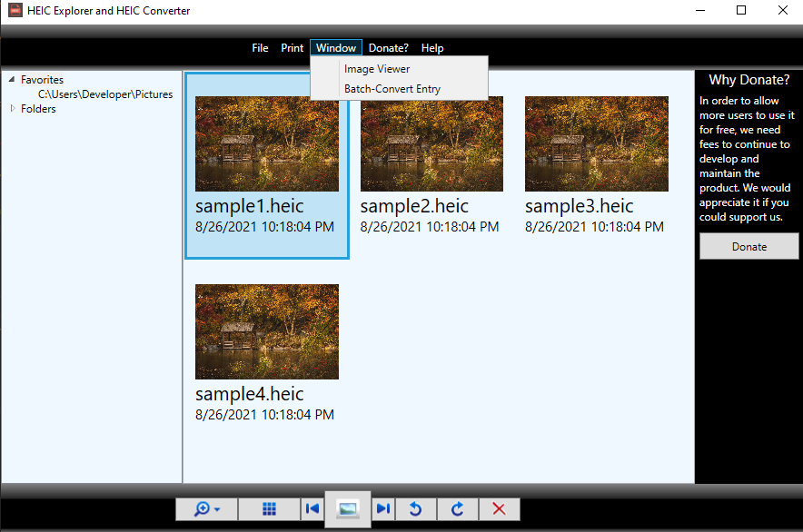803x532 pixels.
Task: Click the Donate? menu item
Action: pos(388,48)
